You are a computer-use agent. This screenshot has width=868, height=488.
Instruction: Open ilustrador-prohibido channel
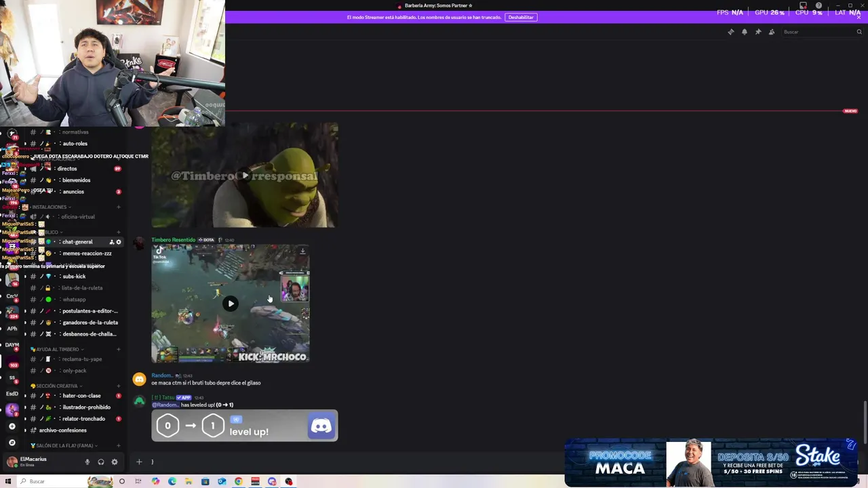pos(75,407)
